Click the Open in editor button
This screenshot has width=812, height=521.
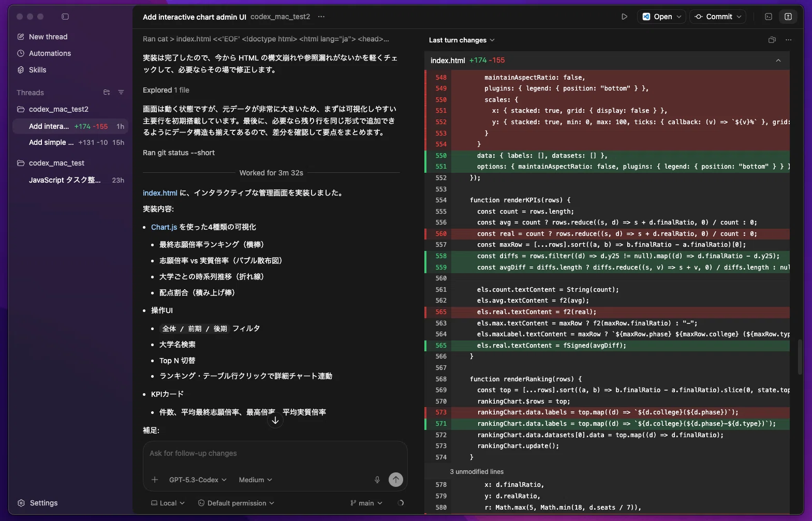[657, 17]
